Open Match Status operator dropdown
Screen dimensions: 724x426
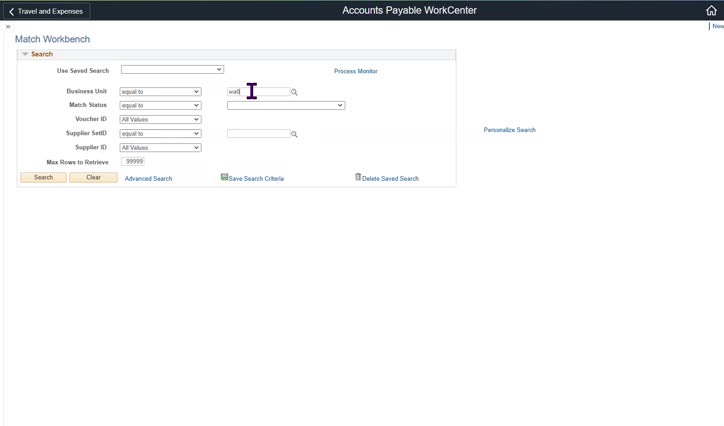tap(160, 106)
